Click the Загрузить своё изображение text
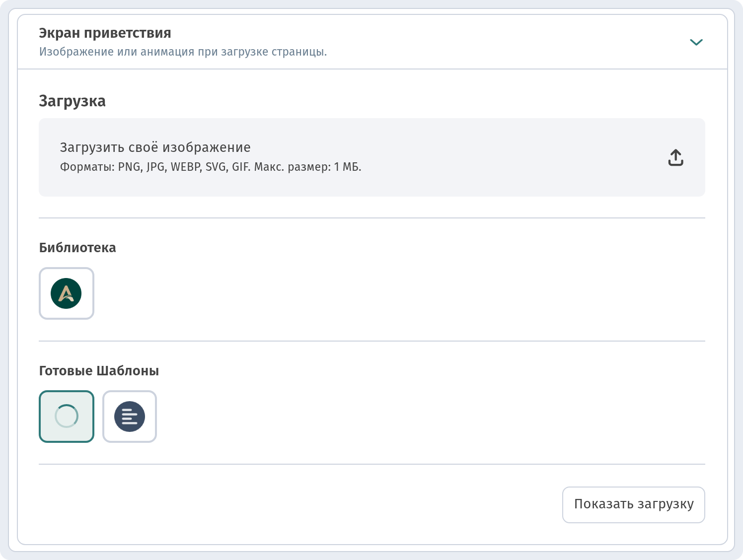The width and height of the screenshot is (743, 560). 155,147
